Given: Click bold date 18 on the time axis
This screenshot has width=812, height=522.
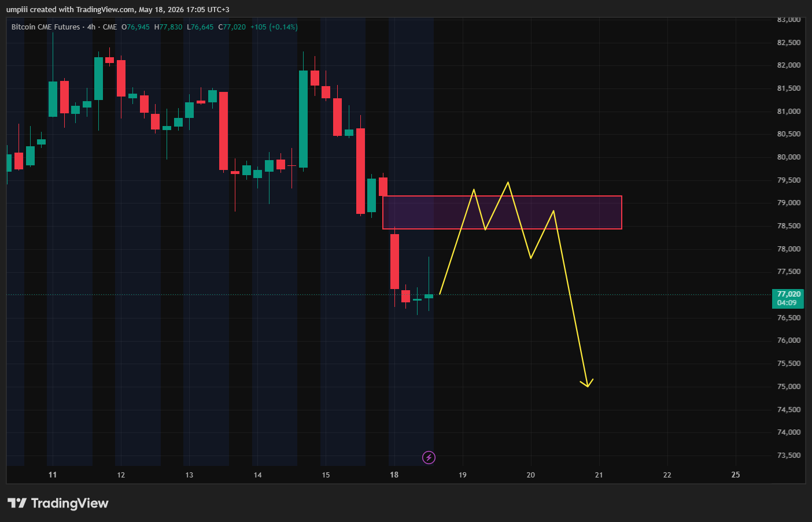Looking at the screenshot, I should (394, 475).
